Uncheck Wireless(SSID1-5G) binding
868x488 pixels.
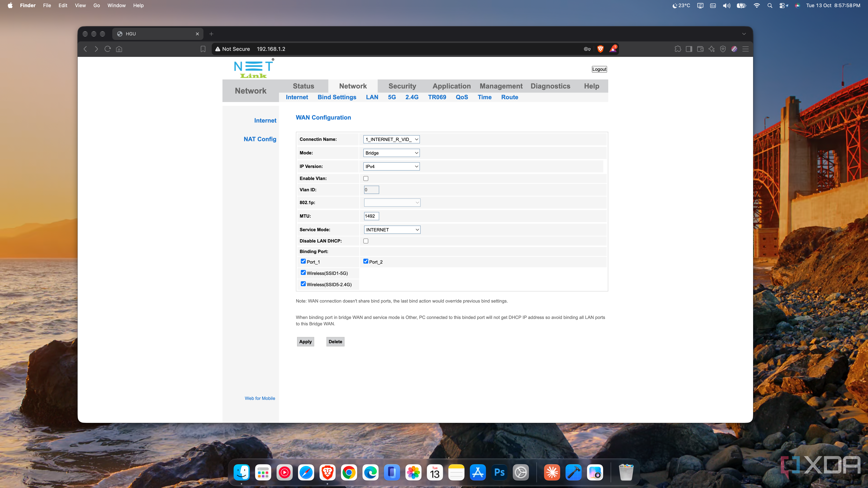point(303,273)
